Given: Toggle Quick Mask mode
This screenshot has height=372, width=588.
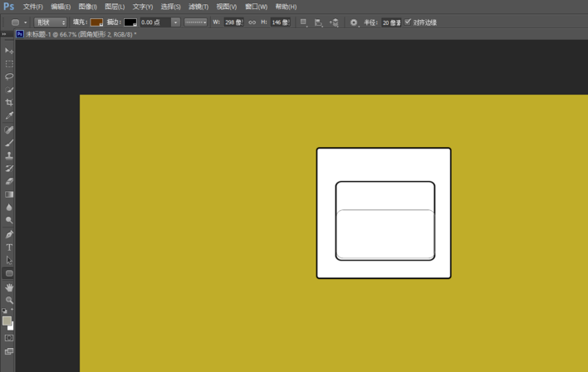Looking at the screenshot, I should click(9, 338).
